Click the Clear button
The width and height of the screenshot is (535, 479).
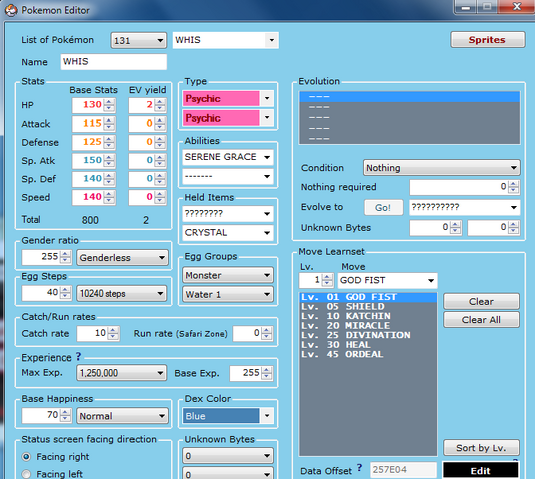[481, 302]
